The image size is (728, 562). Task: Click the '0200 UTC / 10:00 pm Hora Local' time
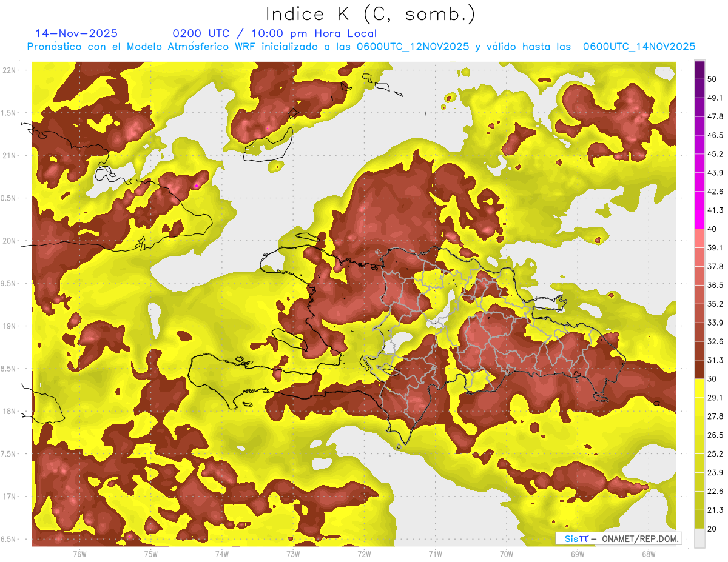[274, 33]
